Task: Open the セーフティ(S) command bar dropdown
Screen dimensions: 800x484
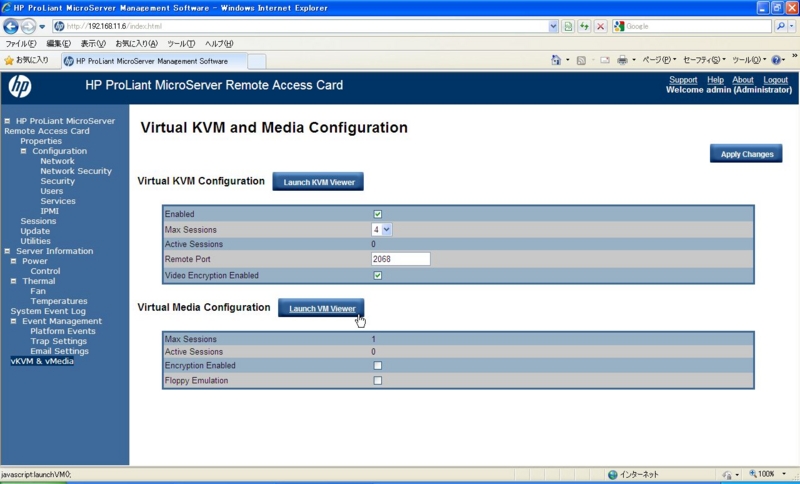Action: pos(704,60)
